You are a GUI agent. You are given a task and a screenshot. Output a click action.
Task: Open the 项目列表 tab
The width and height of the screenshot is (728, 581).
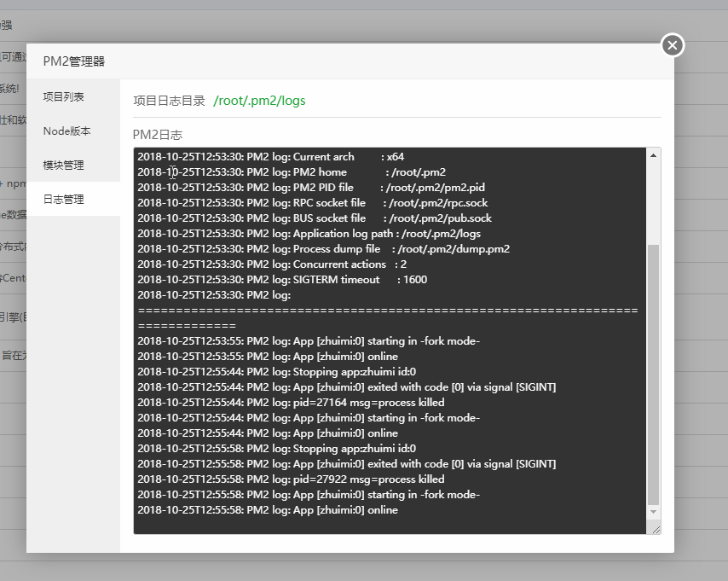73,96
